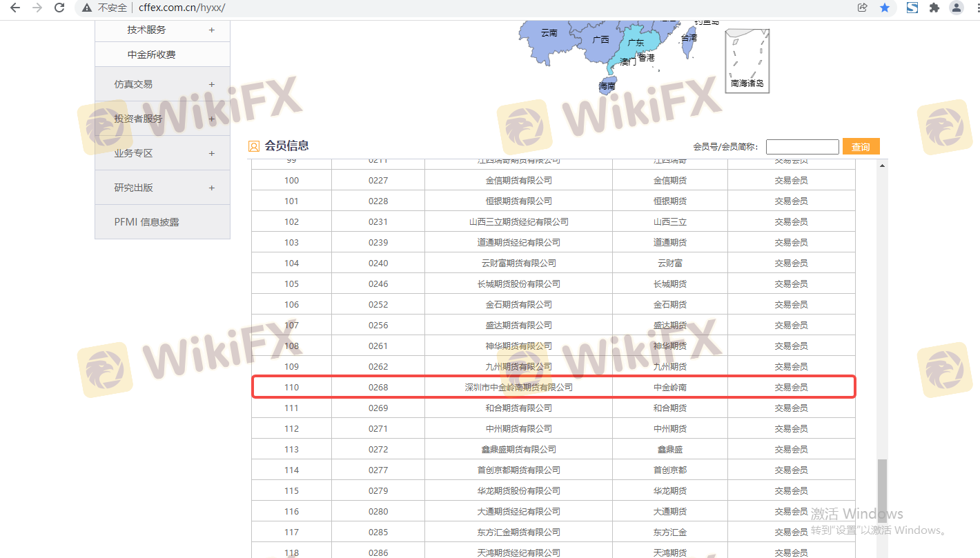Screen dimensions: 980x558
Task: Select the highlighted 深圳市中金岭南期货有限公司 row
Action: point(518,387)
